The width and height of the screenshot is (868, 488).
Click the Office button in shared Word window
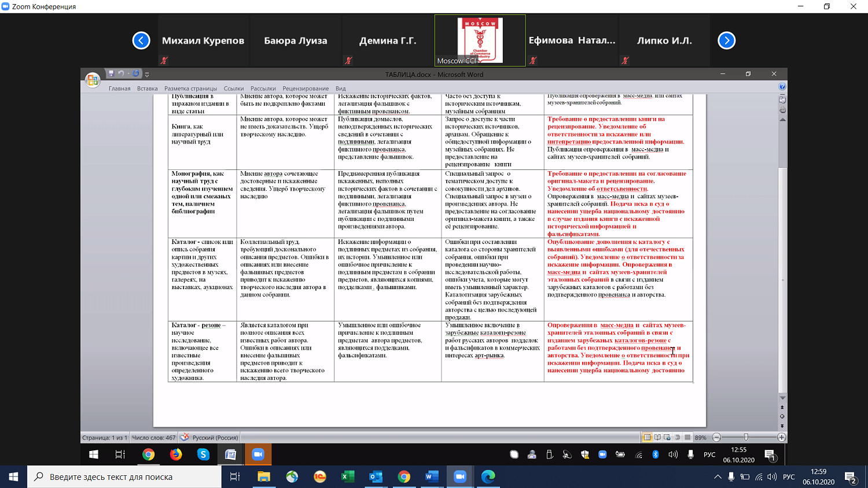(x=93, y=80)
